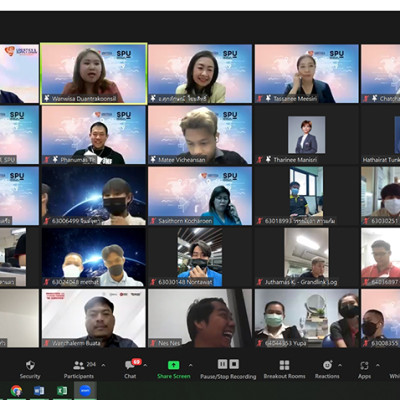400x400 pixels.
Task: Expand the arrow next to Reactions
Action: point(340,365)
